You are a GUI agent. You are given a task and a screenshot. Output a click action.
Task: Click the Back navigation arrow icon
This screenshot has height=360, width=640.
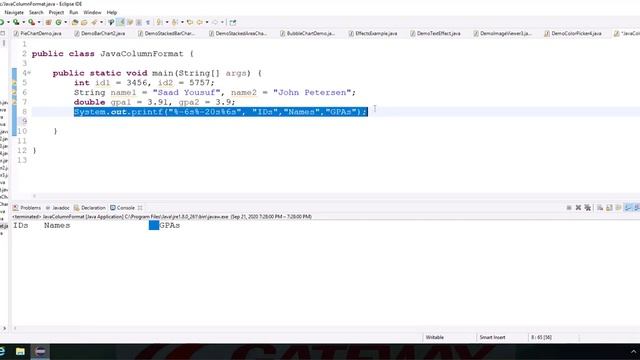(x=200, y=22)
